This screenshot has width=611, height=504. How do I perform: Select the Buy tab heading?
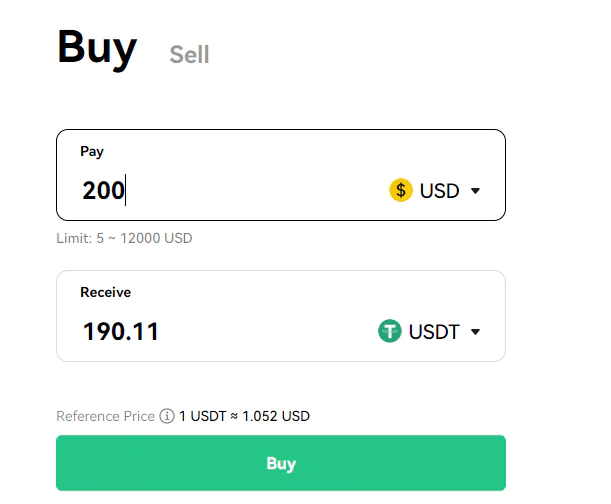pos(97,48)
